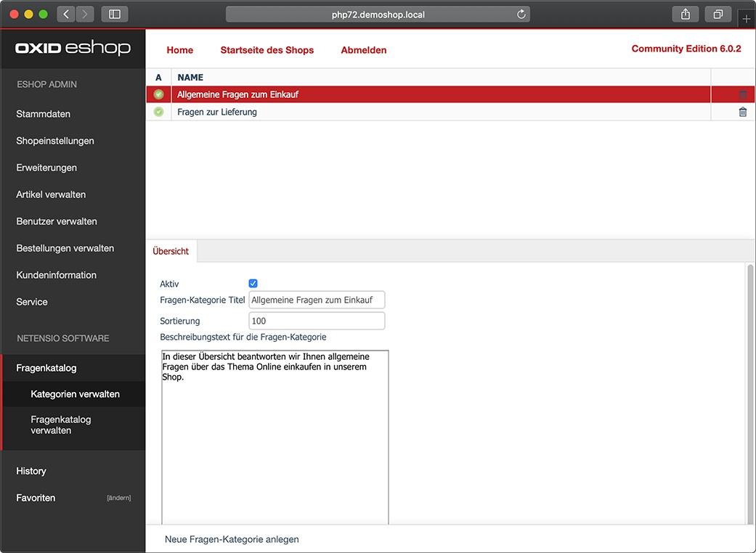Click the Sortierung input field
756x553 pixels.
(317, 321)
